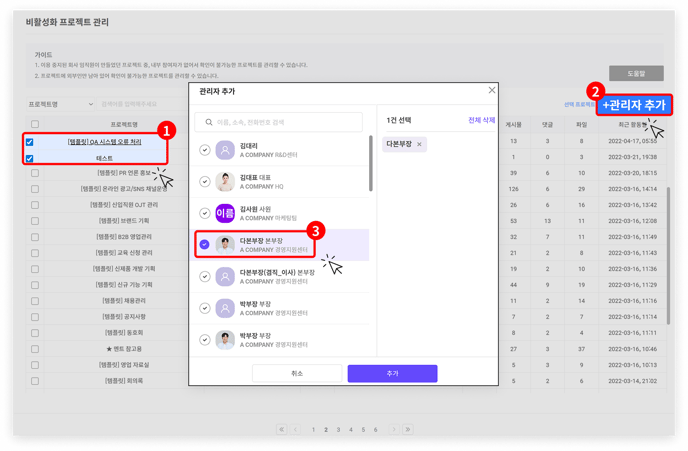Click the 전체 삭제 link
The height and width of the screenshot is (451, 688).
pyautogui.click(x=481, y=120)
